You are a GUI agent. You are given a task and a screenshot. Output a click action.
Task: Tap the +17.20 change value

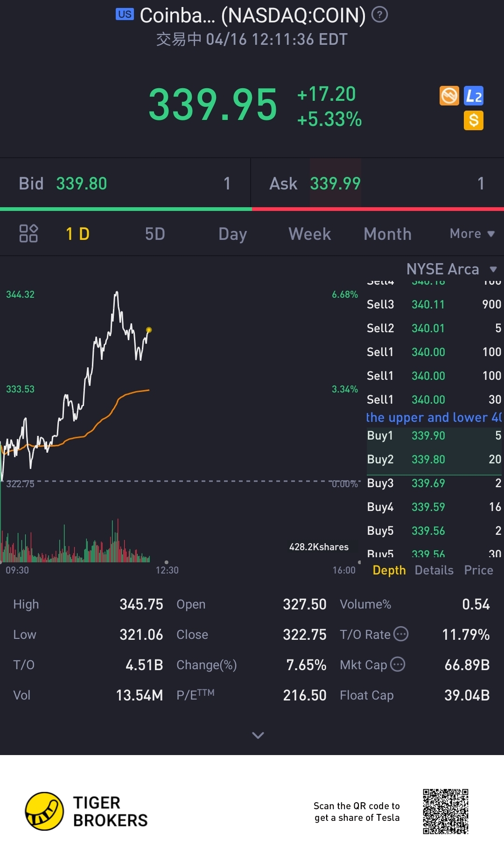[x=327, y=94]
